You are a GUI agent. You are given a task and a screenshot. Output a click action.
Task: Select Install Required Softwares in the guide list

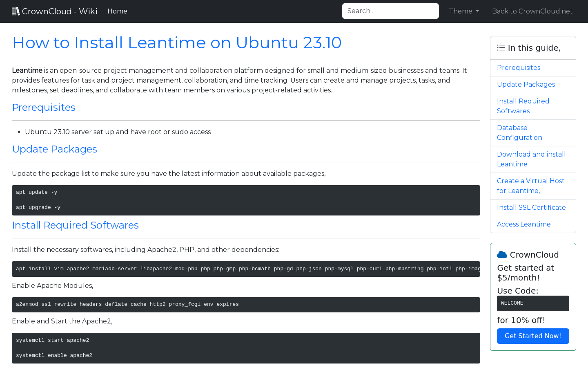tap(523, 106)
